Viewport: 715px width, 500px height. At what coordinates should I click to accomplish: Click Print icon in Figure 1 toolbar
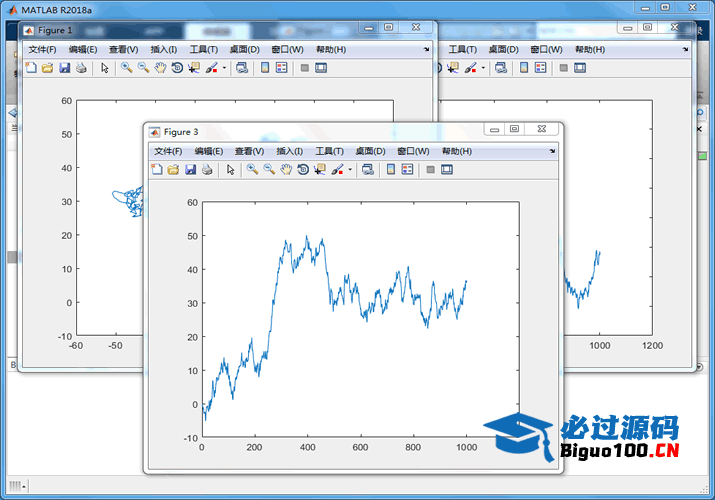pos(81,68)
